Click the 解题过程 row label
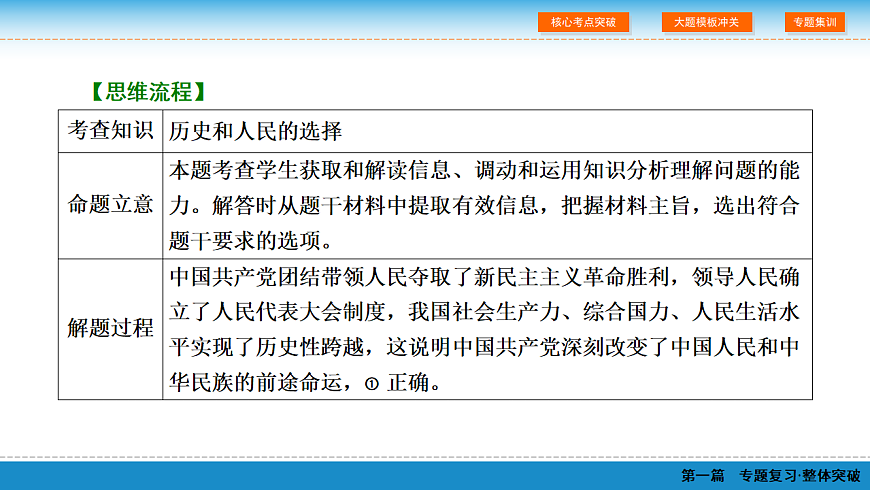Viewport: 870px width, 490px height. 110,328
